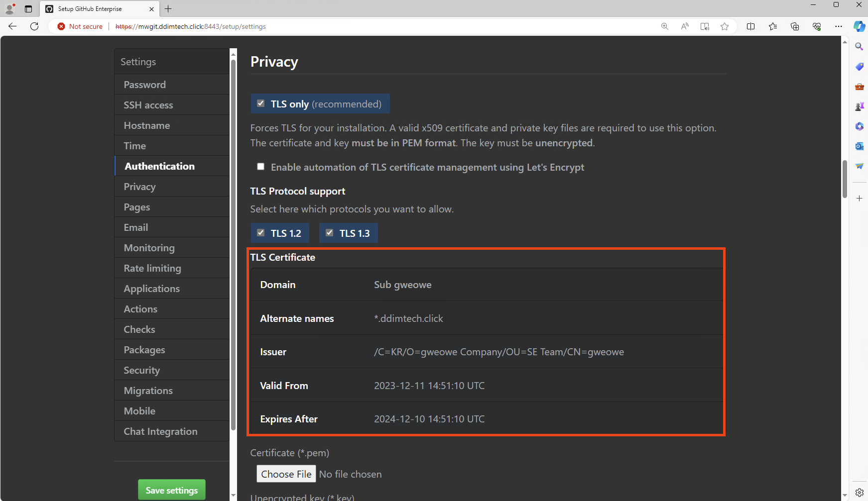Go to Security settings

[172, 370]
